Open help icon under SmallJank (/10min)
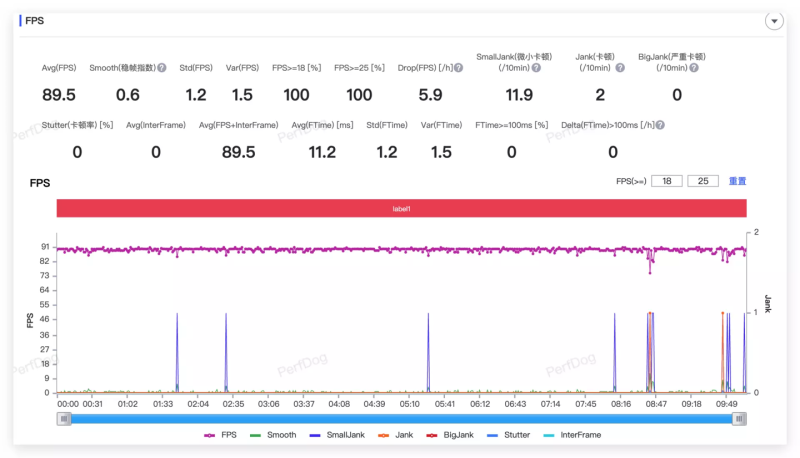The image size is (800, 458). click(536, 68)
